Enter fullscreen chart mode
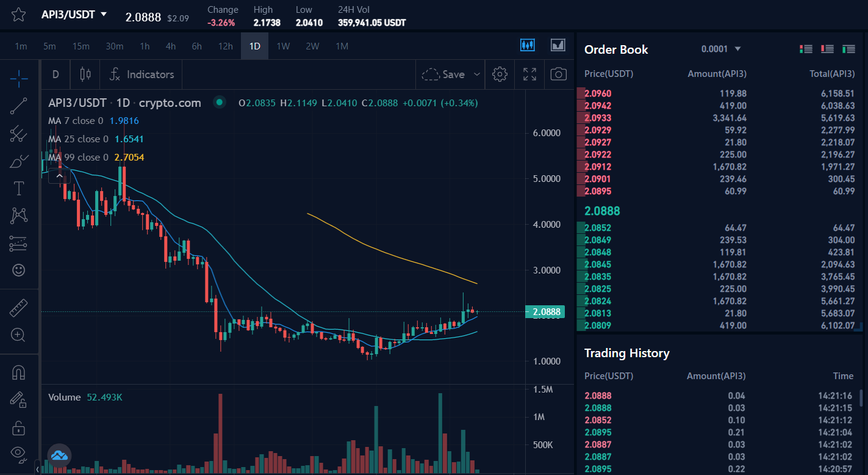The height and width of the screenshot is (475, 868). [x=529, y=74]
